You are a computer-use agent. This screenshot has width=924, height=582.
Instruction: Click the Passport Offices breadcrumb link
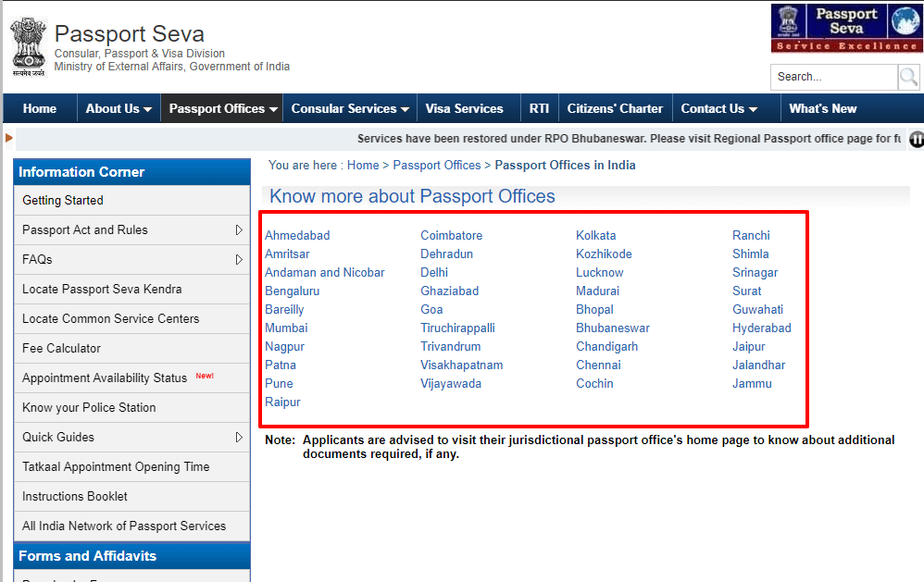pyautogui.click(x=437, y=165)
